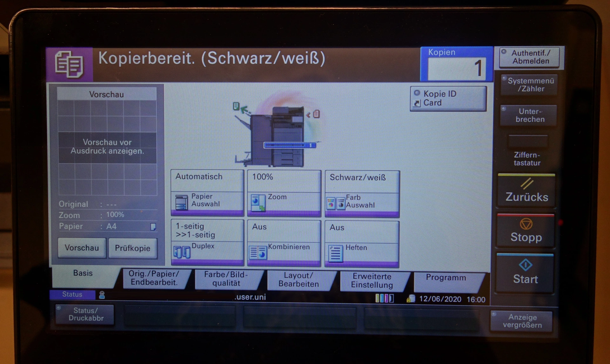The height and width of the screenshot is (364, 610).
Task: Open the Heften staple icon
Action: [x=335, y=253]
